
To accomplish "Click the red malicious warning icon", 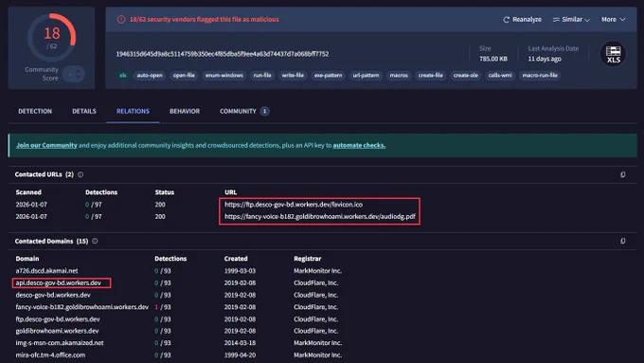I will click(x=121, y=19).
